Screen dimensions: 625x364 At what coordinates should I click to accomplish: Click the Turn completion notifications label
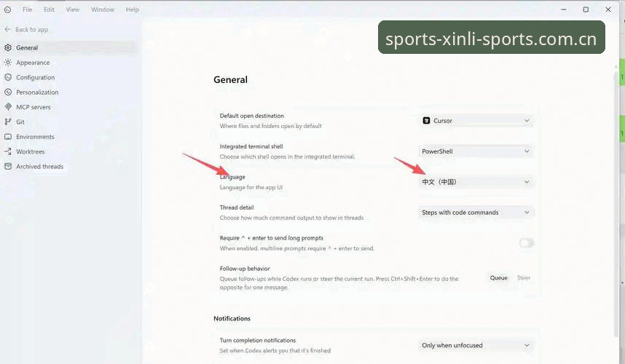258,341
